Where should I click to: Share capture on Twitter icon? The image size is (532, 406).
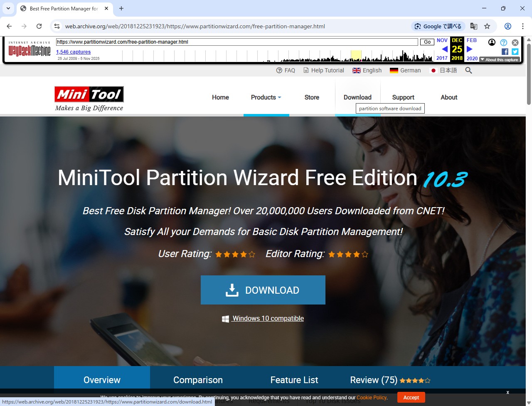point(515,52)
